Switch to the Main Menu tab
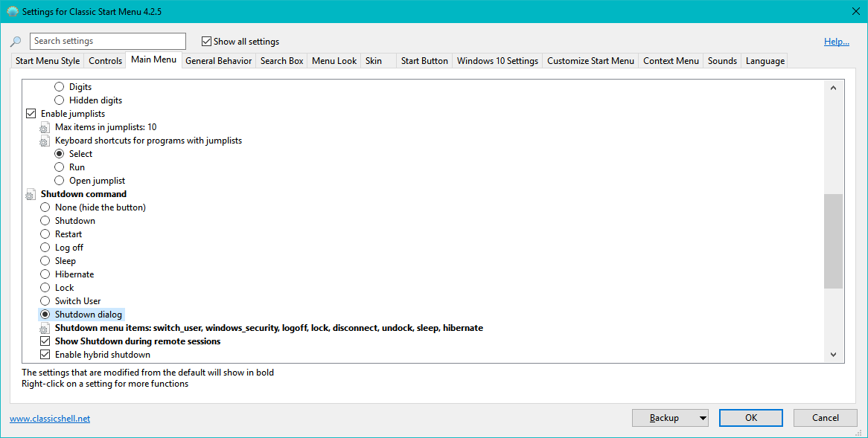Viewport: 868px width, 438px height. tap(153, 59)
